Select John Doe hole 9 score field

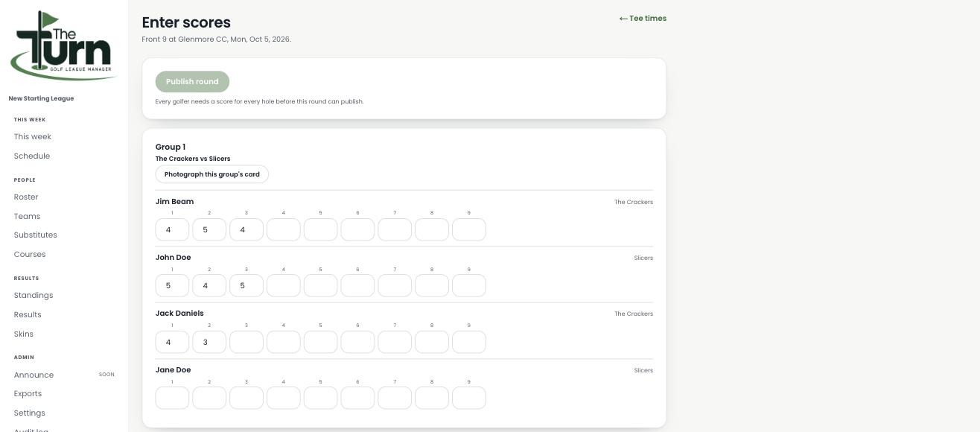tap(469, 285)
